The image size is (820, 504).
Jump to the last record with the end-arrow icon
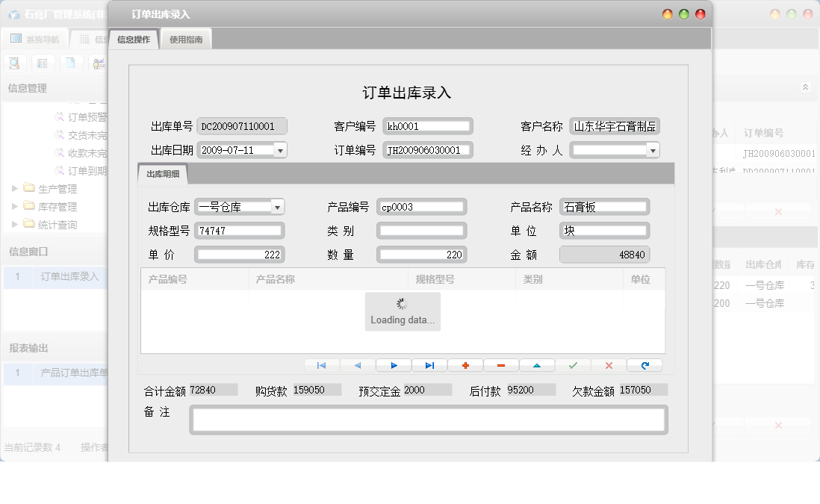point(428,365)
